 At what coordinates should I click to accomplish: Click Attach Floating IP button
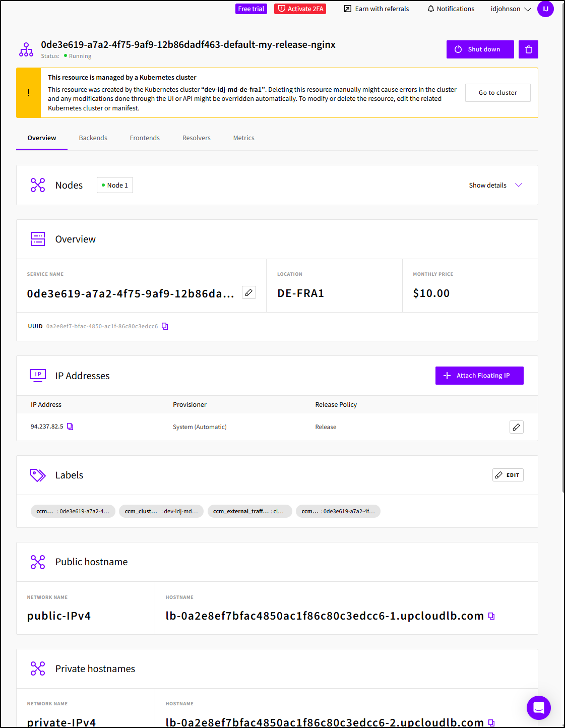pyautogui.click(x=479, y=376)
